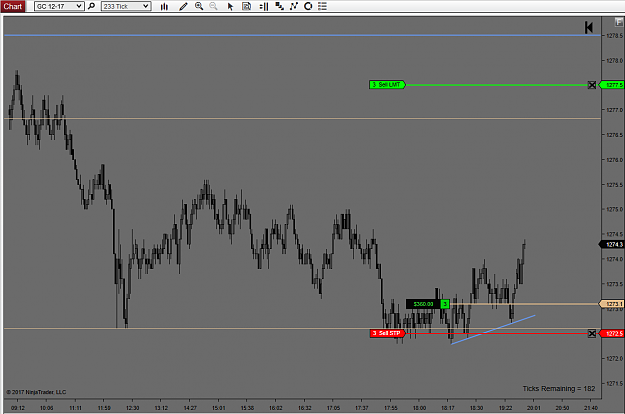This screenshot has height=414, width=625.
Task: Open the data box icon
Action: pyautogui.click(x=246, y=6)
